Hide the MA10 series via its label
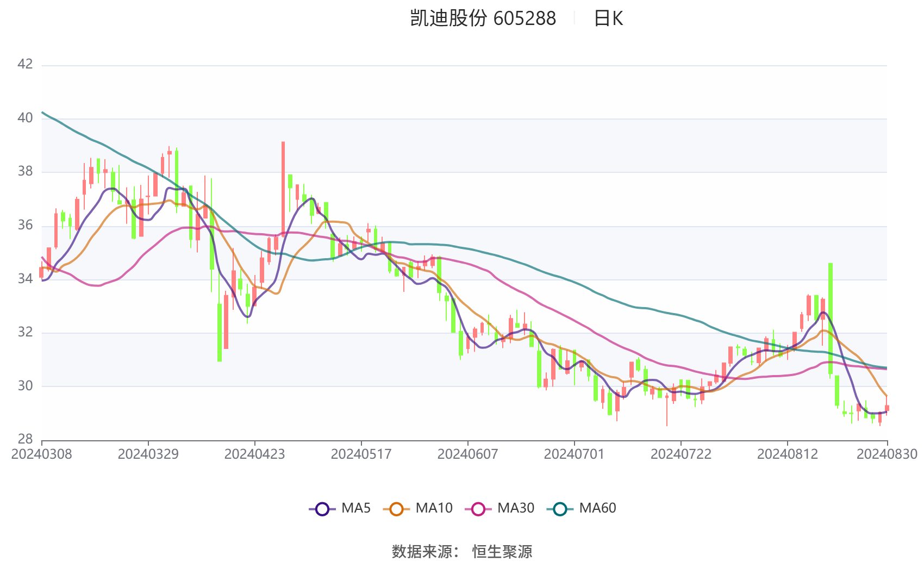 (434, 508)
